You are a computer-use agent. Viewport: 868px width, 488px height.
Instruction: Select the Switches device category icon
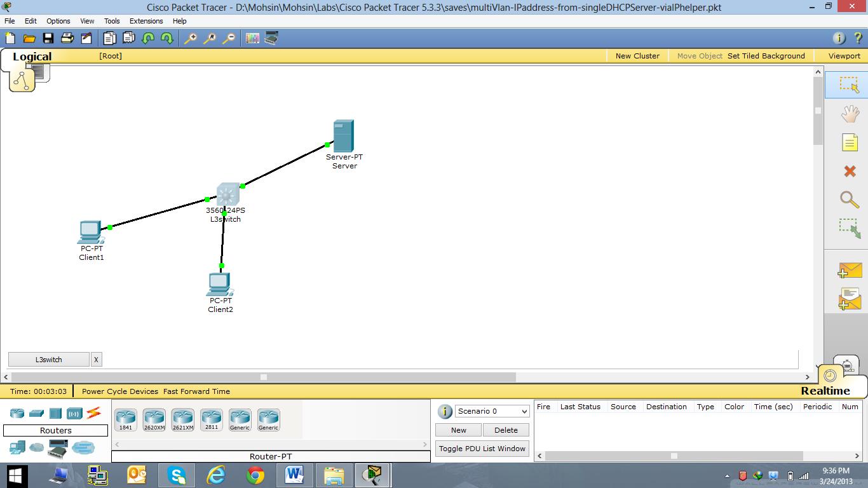(36, 414)
